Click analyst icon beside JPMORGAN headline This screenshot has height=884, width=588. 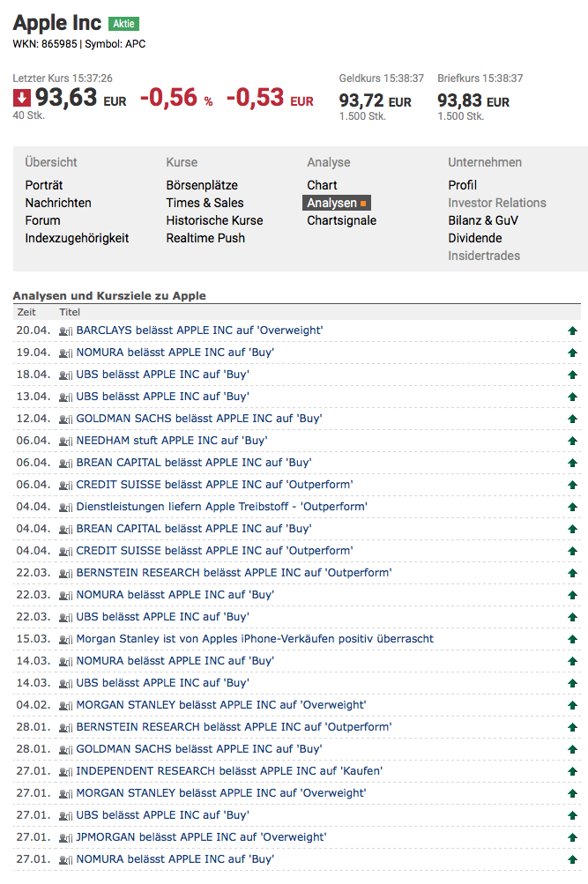pyautogui.click(x=65, y=838)
